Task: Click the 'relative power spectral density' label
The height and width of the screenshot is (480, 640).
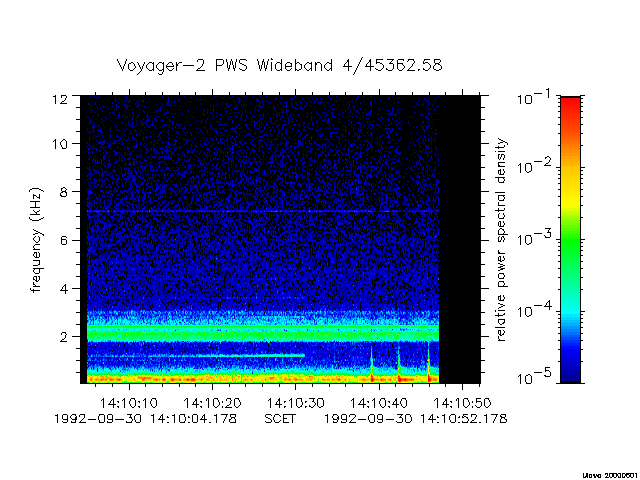Action: (x=501, y=240)
